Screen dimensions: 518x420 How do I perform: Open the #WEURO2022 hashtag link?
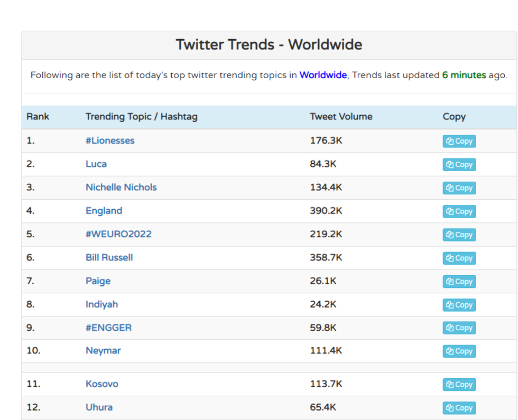point(118,234)
